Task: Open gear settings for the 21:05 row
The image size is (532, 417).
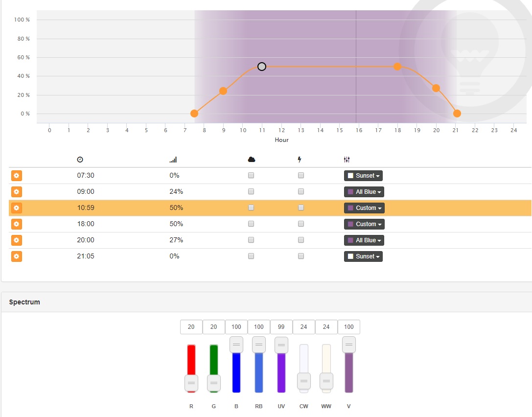Action: click(x=17, y=256)
